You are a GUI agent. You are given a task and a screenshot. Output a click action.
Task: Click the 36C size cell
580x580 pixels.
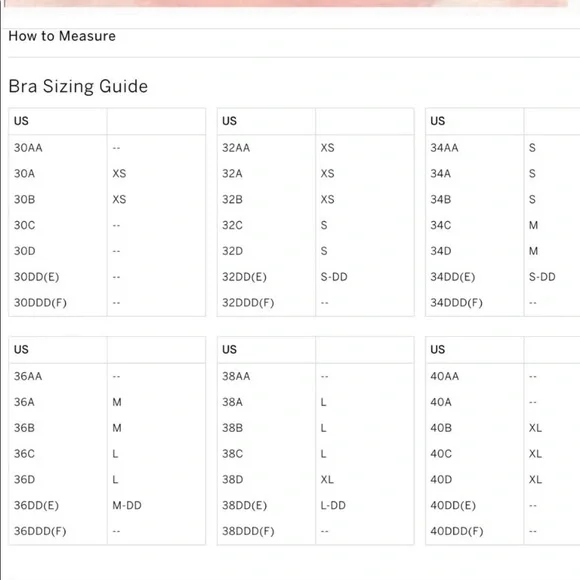click(24, 454)
